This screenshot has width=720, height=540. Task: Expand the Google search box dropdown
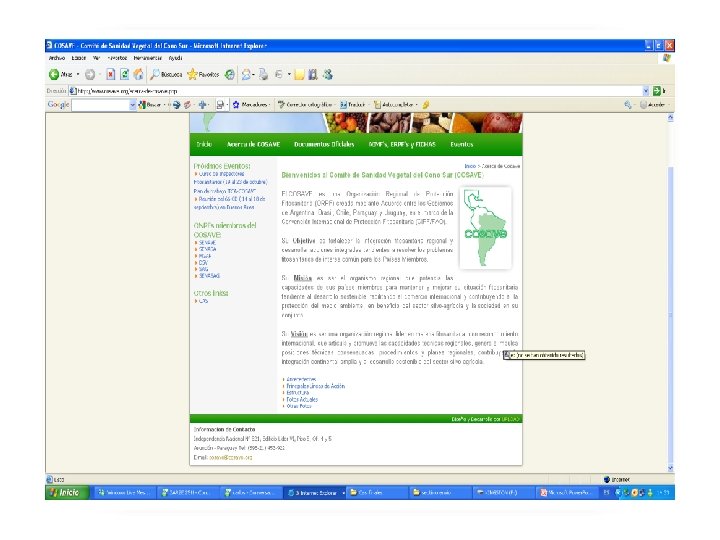(x=133, y=105)
